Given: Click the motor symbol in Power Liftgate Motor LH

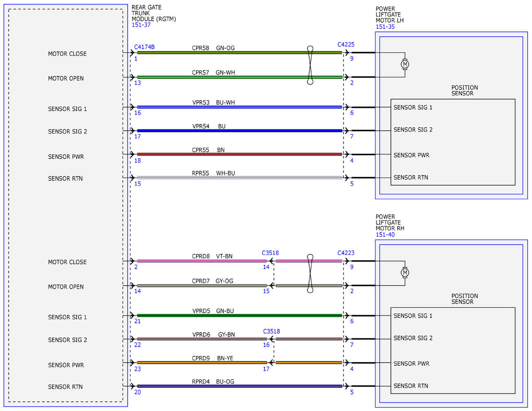Looking at the screenshot, I should (404, 64).
